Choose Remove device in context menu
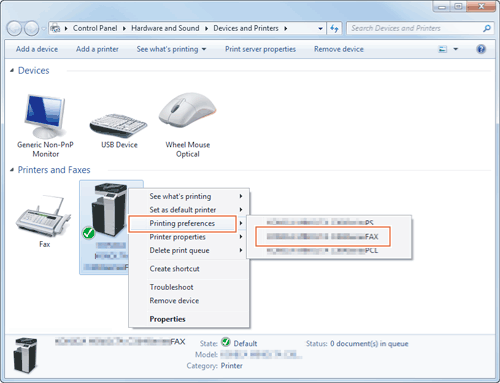 [x=189, y=301]
